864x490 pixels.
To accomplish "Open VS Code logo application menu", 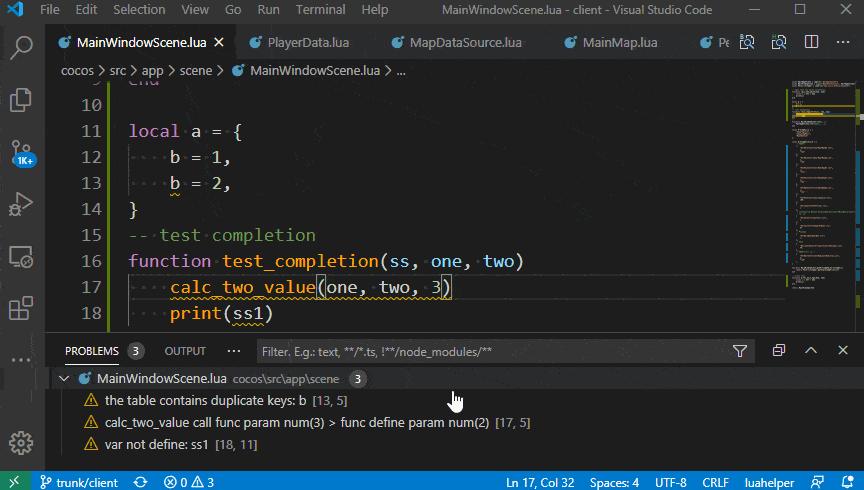I will 15,9.
